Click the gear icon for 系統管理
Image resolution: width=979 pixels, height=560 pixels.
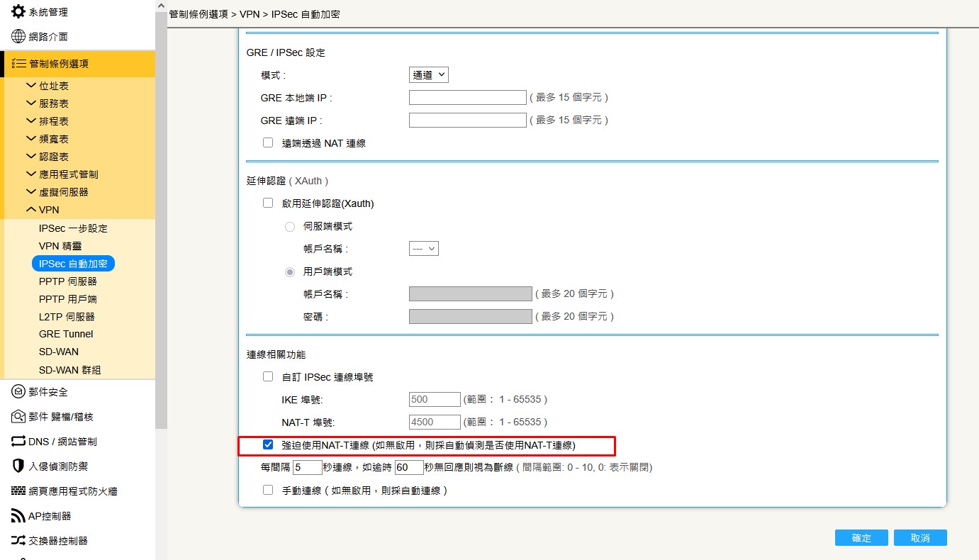18,11
